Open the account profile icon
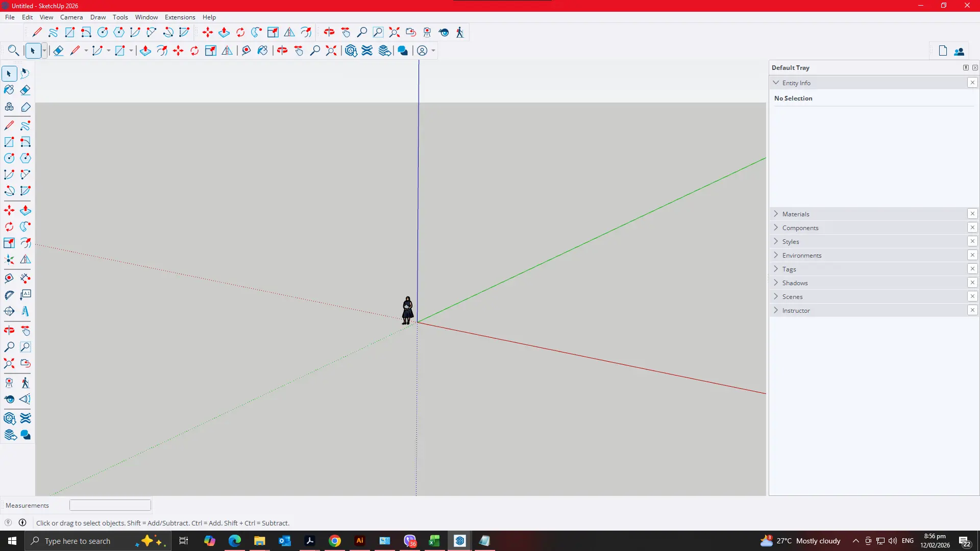 (422, 51)
